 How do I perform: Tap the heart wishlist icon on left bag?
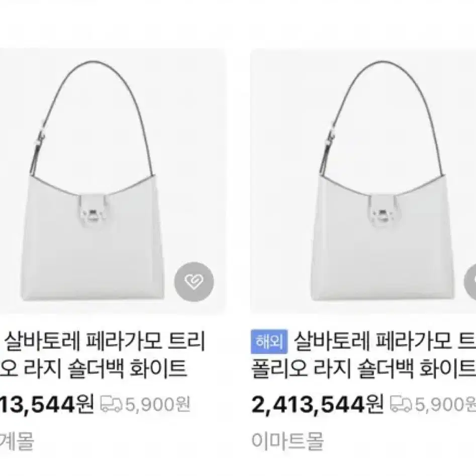click(194, 281)
